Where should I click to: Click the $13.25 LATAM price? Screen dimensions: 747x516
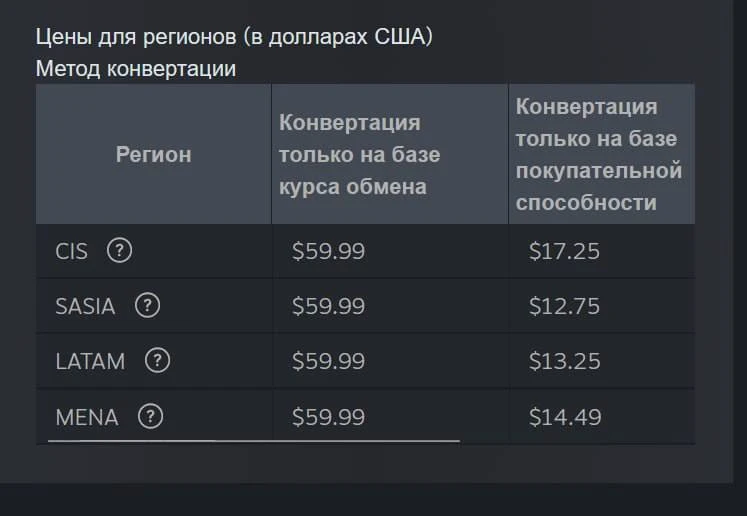pos(564,361)
